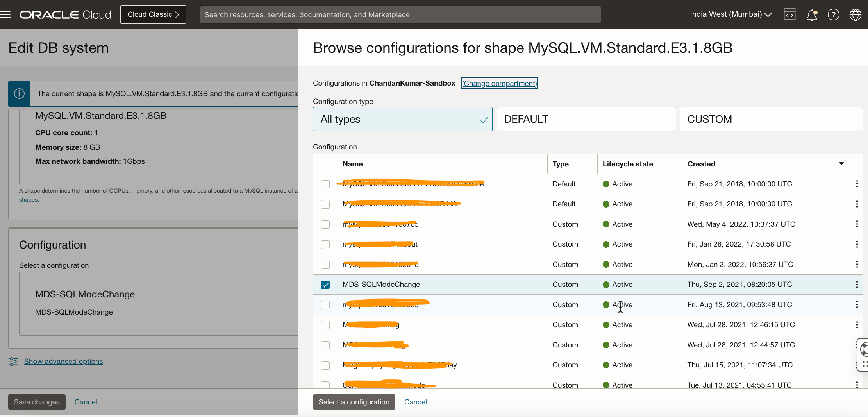The height and width of the screenshot is (417, 868).
Task: Filter by CUSTOM configuration type
Action: (x=771, y=119)
